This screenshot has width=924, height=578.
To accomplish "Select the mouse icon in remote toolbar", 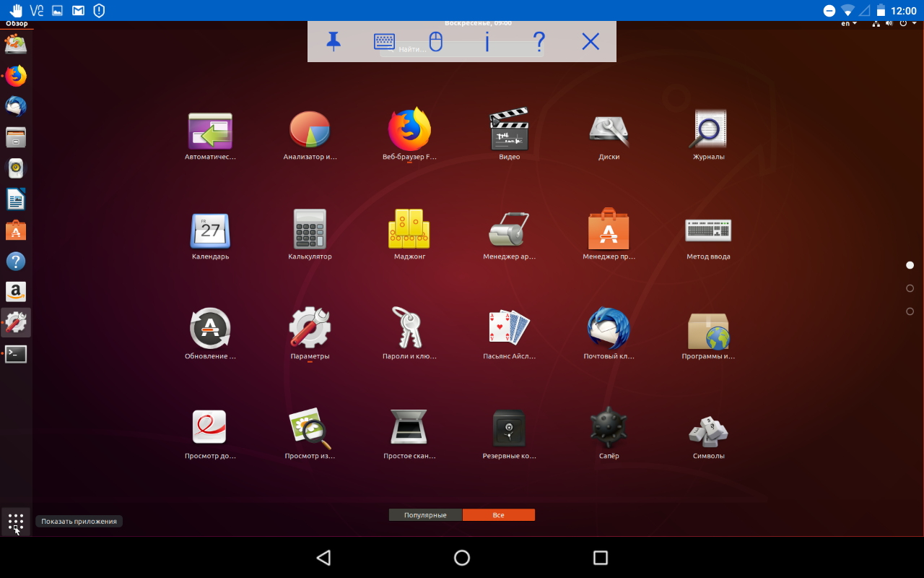I will [435, 42].
